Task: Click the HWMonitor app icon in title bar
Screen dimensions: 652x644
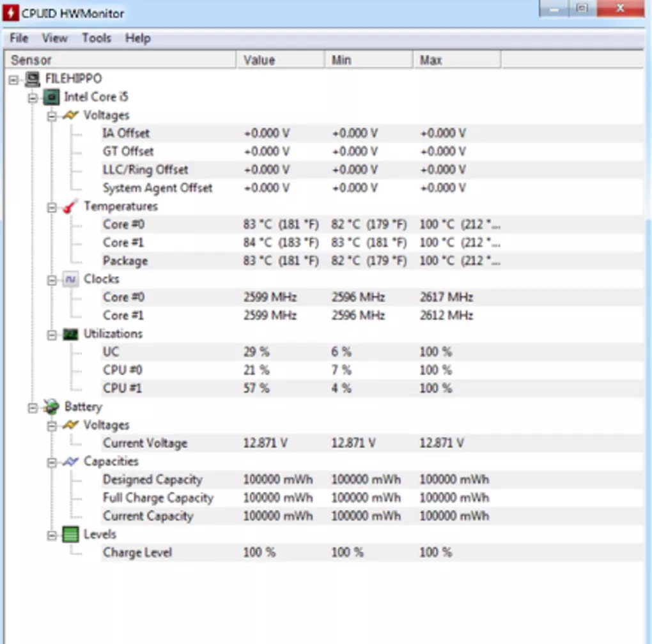Action: (x=11, y=13)
